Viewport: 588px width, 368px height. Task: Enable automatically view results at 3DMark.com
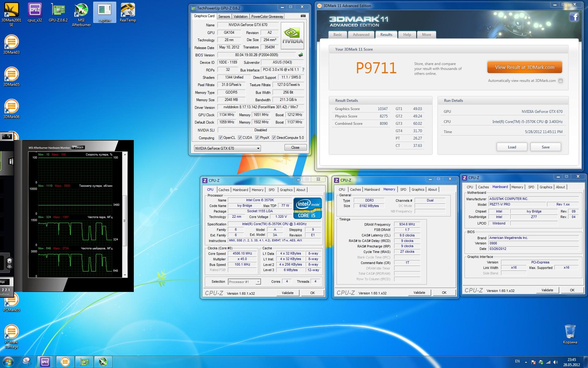[x=560, y=81]
